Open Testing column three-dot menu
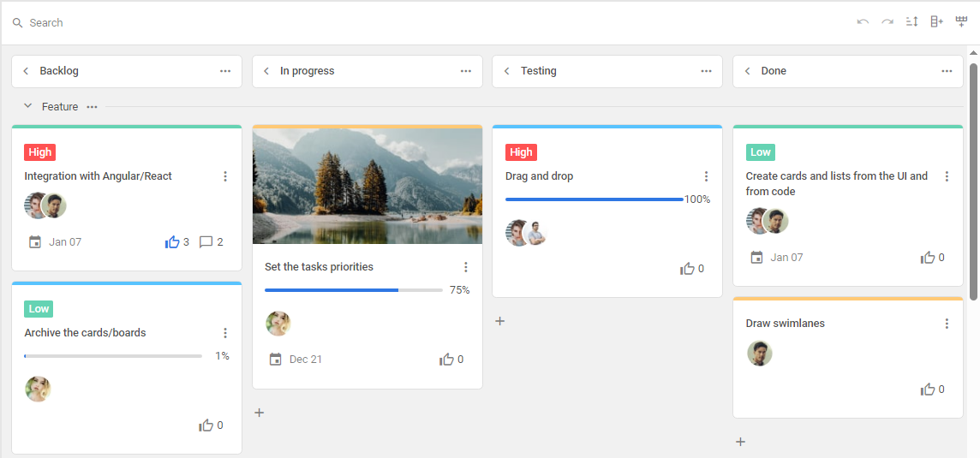980x458 pixels. point(706,71)
